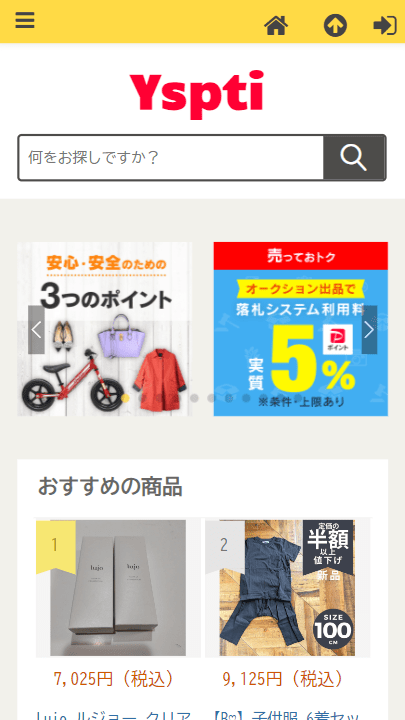The height and width of the screenshot is (720, 405).
Task: Open the lujo ルジョー product title
Action: 114,714
